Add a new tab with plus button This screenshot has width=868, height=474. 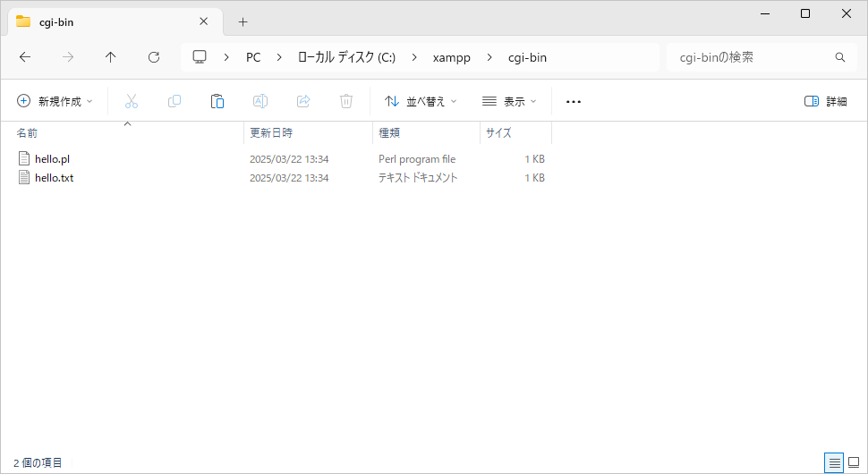pyautogui.click(x=243, y=22)
